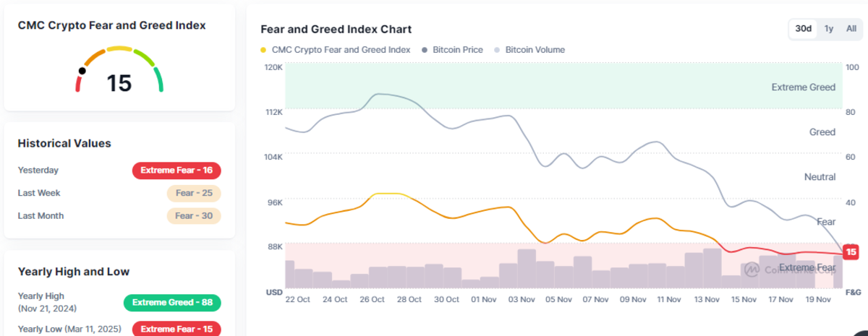This screenshot has height=336, width=868.
Task: Click the CoinMarketCap watermark logo
Action: coord(752,270)
